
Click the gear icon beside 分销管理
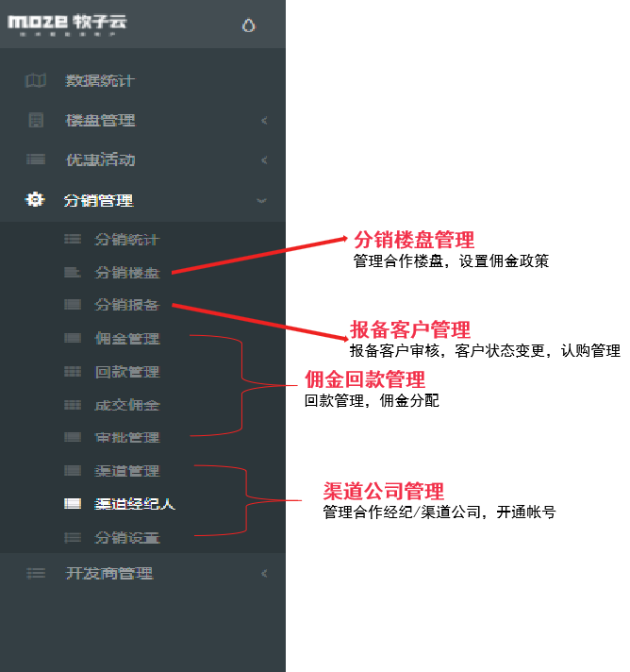35,199
